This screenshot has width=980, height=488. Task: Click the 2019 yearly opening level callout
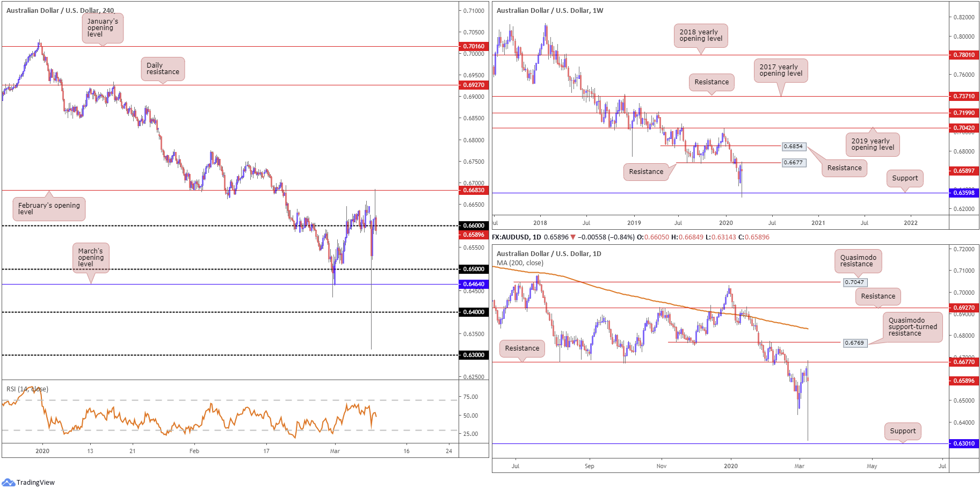[x=873, y=144]
